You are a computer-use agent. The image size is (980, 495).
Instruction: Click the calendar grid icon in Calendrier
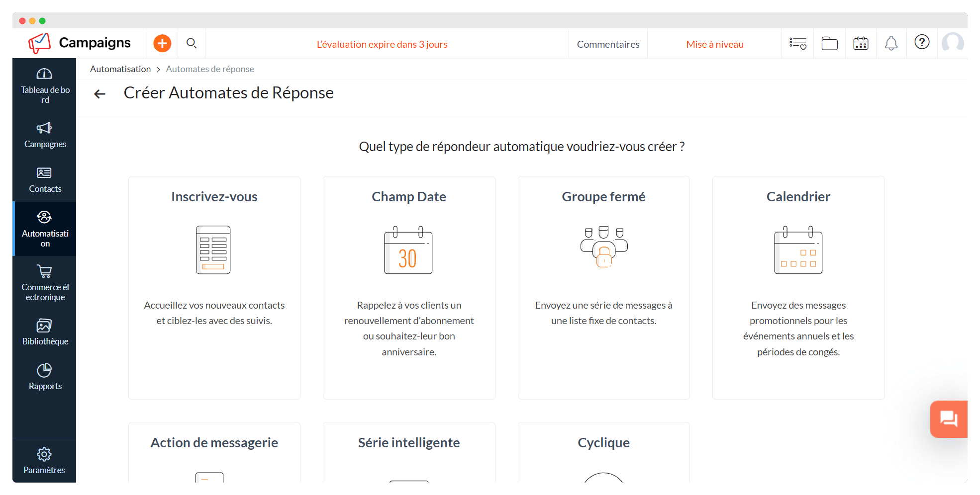[798, 249]
